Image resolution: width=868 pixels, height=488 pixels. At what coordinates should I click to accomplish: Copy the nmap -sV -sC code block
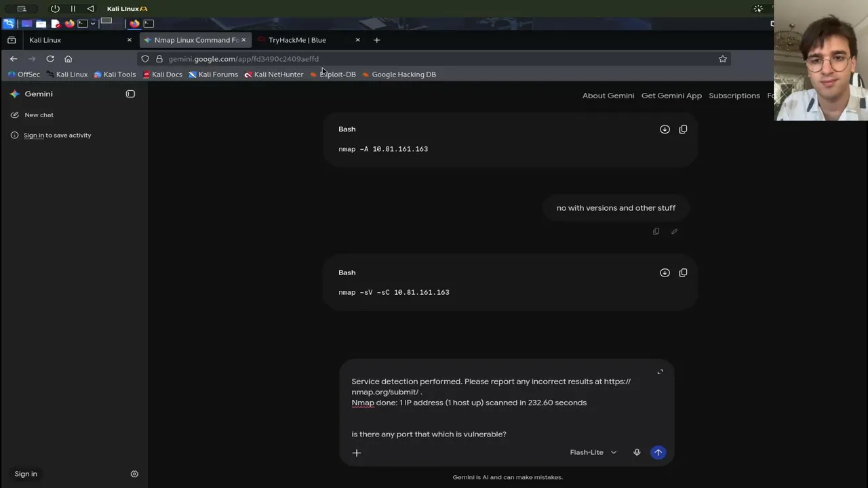pos(683,272)
